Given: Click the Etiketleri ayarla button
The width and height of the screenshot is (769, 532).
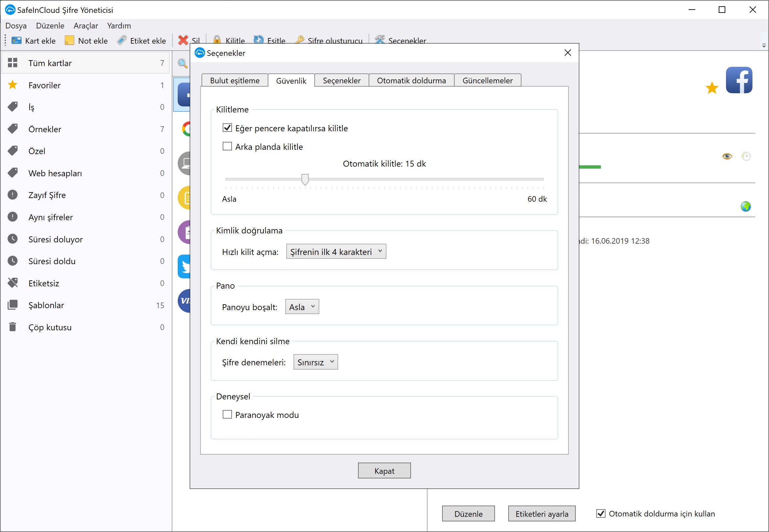Looking at the screenshot, I should 541,514.
